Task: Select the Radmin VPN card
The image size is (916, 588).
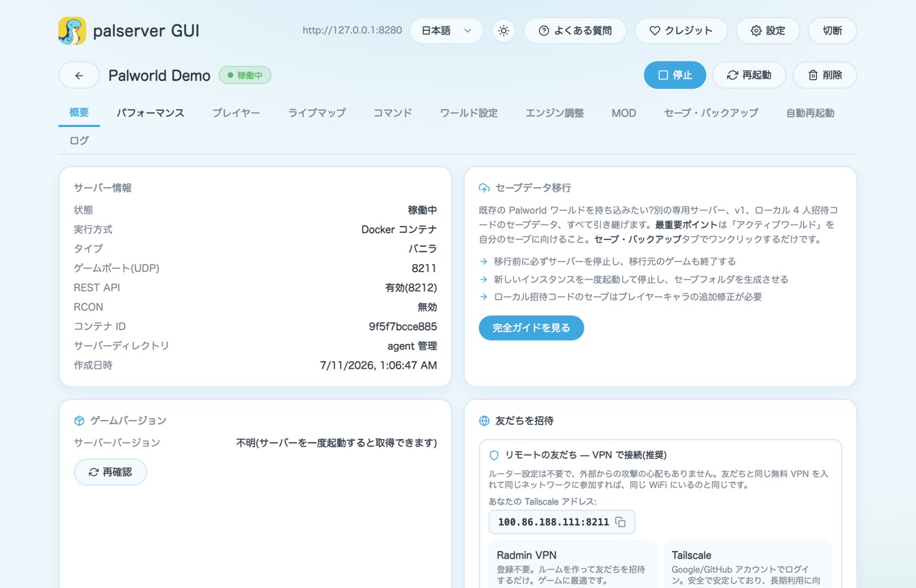Action: [573, 564]
